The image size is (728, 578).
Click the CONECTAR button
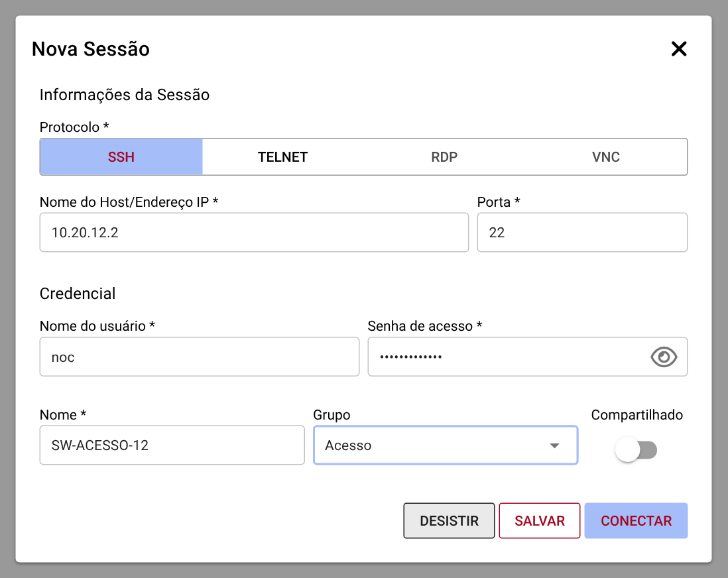[636, 521]
